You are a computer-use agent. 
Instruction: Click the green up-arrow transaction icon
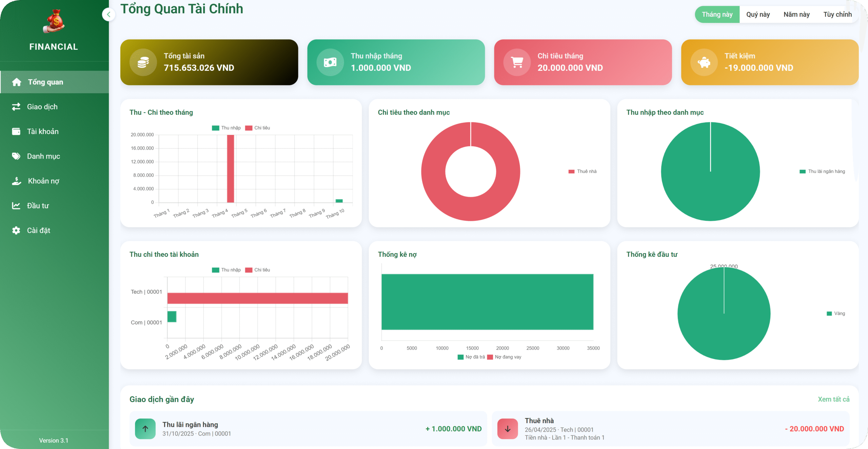point(145,429)
